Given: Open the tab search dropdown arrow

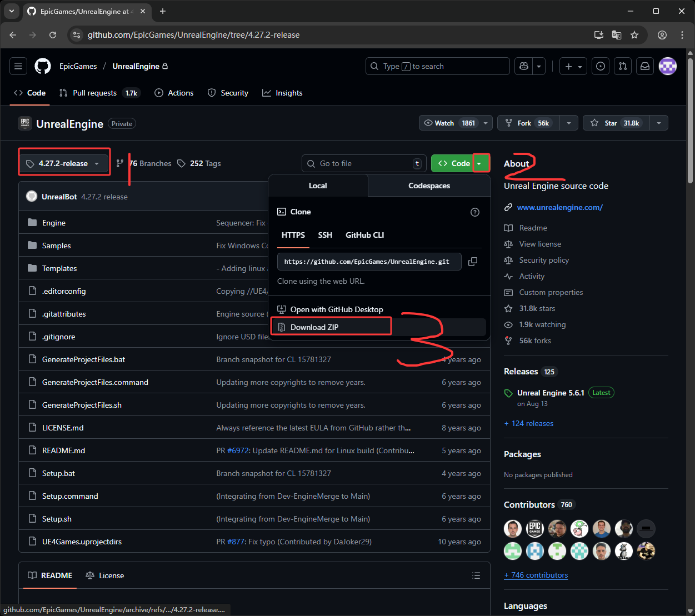Looking at the screenshot, I should (11, 11).
